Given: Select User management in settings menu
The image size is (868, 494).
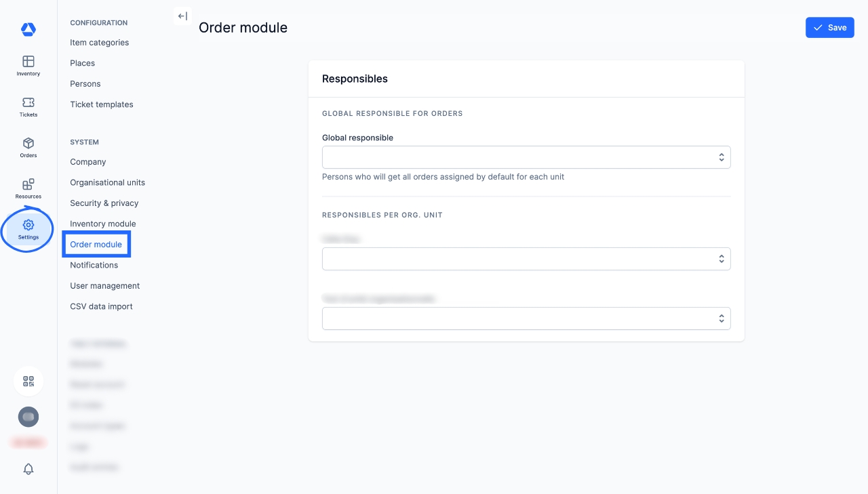Looking at the screenshot, I should 104,286.
